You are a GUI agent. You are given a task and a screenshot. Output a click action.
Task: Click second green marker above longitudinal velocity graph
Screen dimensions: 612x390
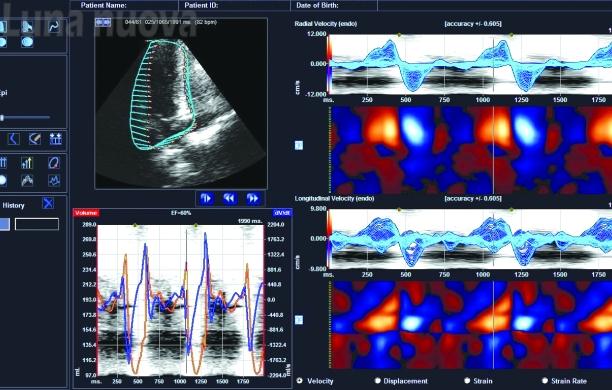pyautogui.click(x=511, y=210)
